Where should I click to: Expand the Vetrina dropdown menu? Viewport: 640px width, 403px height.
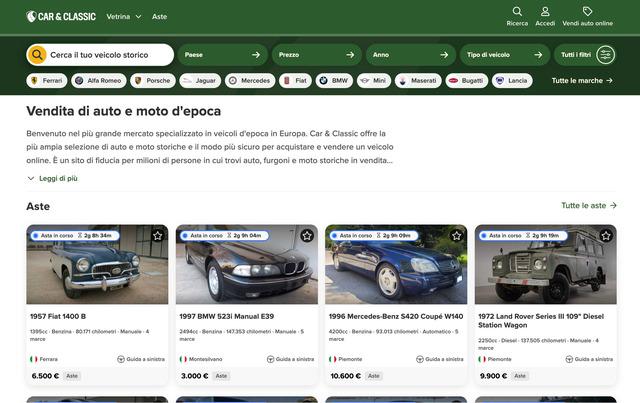[124, 17]
